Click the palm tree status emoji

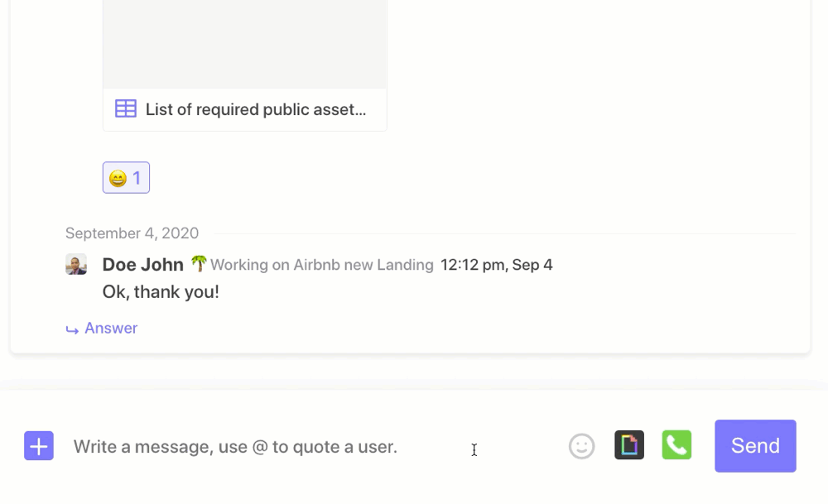point(199,263)
